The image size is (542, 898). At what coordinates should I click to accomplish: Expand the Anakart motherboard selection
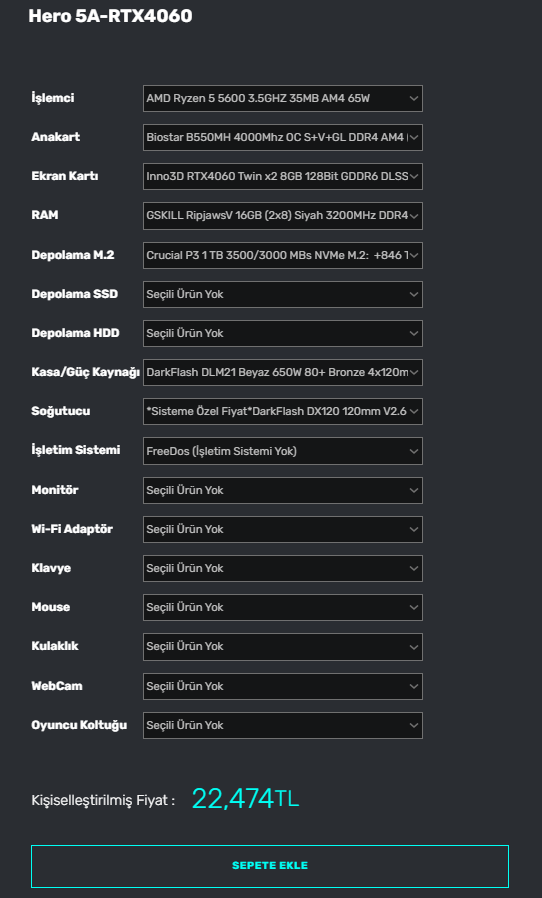(282, 137)
